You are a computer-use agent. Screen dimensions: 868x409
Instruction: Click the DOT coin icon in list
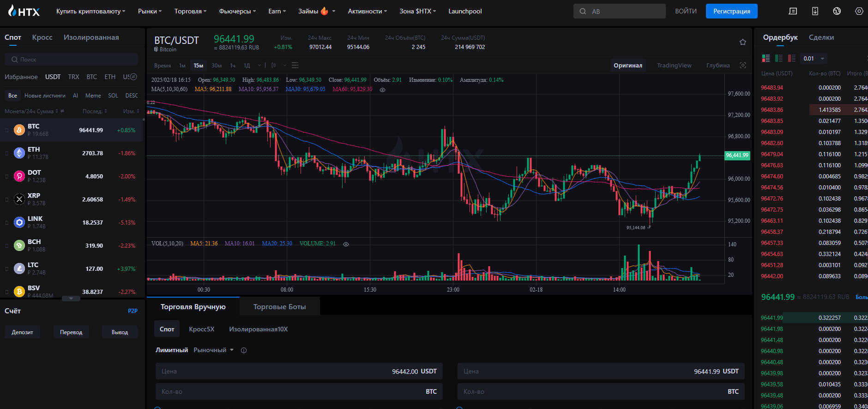coord(19,176)
